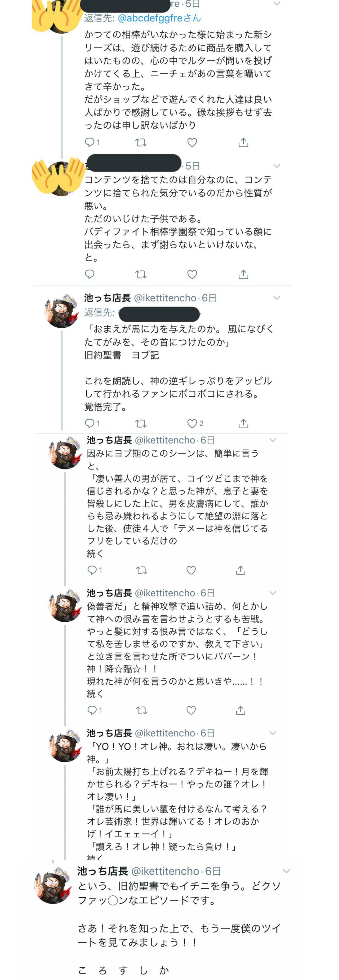Retweet the 新シリーズ tweet

click(x=141, y=142)
